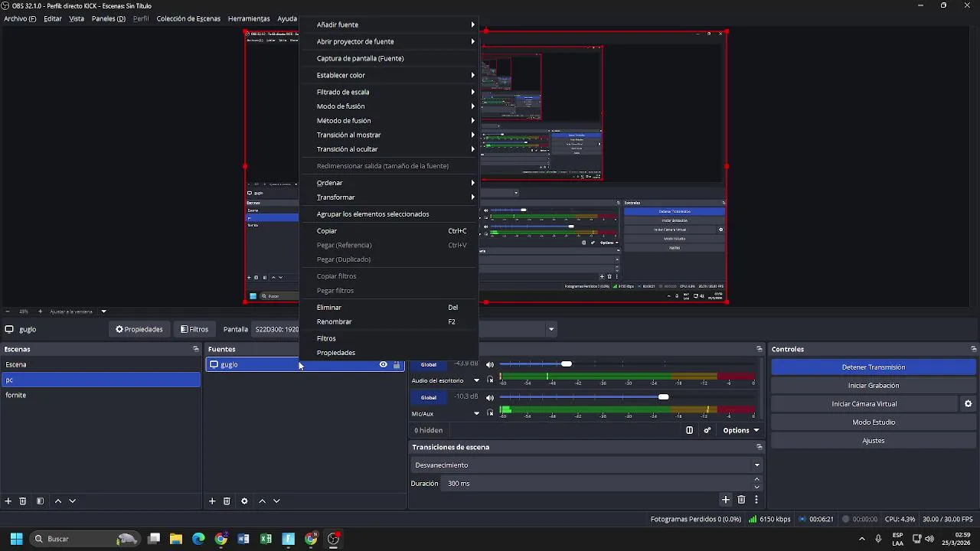Open scene filters icon in Escenas toolbar
Viewport: 980px width, 551px height.
[x=40, y=501]
